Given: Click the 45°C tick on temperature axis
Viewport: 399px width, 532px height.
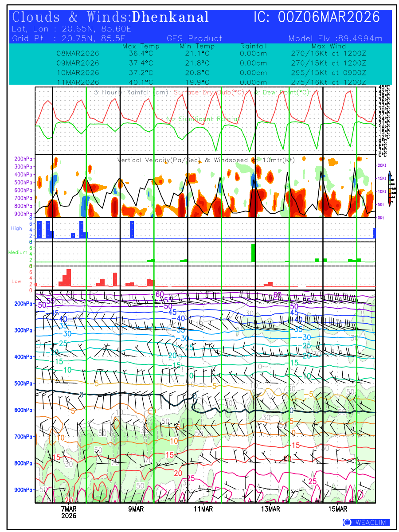Looking at the screenshot, I should (x=384, y=88).
